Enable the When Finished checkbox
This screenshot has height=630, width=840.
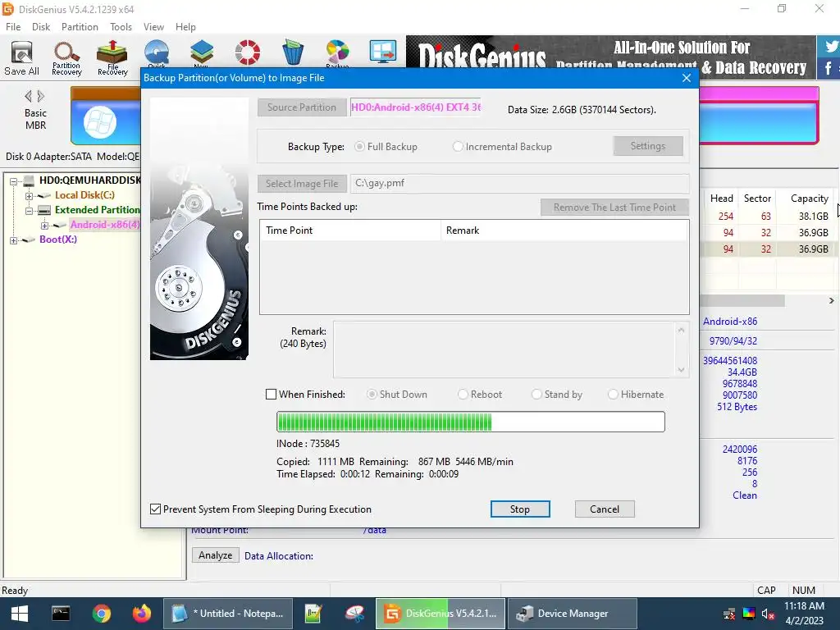coord(271,395)
